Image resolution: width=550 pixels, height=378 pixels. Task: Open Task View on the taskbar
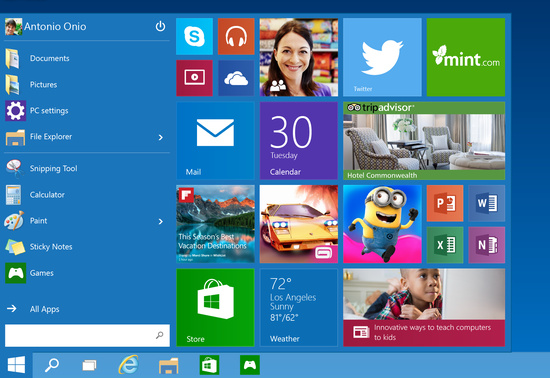click(x=89, y=365)
